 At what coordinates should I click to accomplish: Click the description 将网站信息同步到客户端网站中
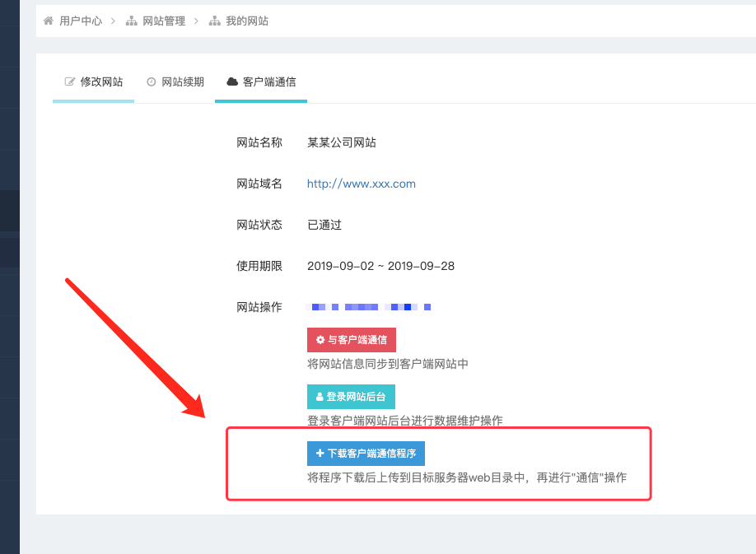[388, 364]
